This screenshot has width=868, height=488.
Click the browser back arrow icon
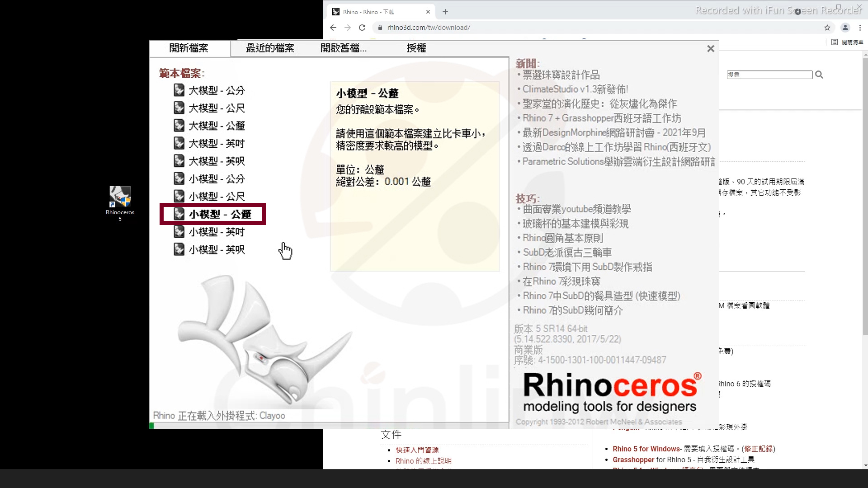(333, 28)
